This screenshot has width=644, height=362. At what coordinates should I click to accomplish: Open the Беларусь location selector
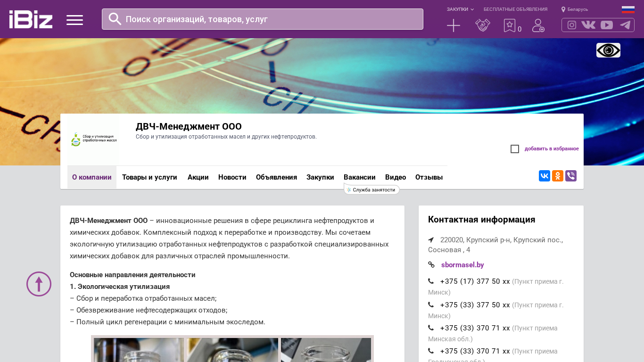(575, 9)
